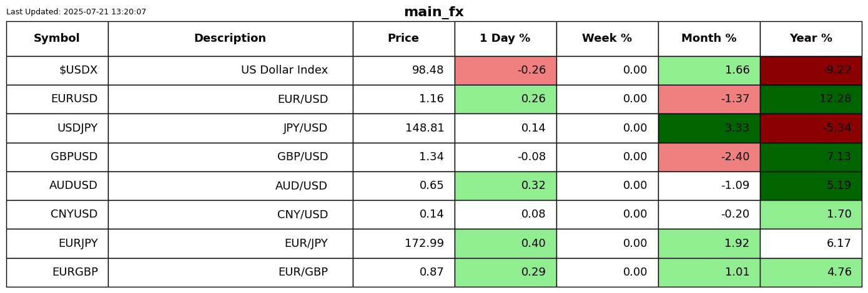Select the Price column header
This screenshot has width=868, height=293.
[403, 39]
